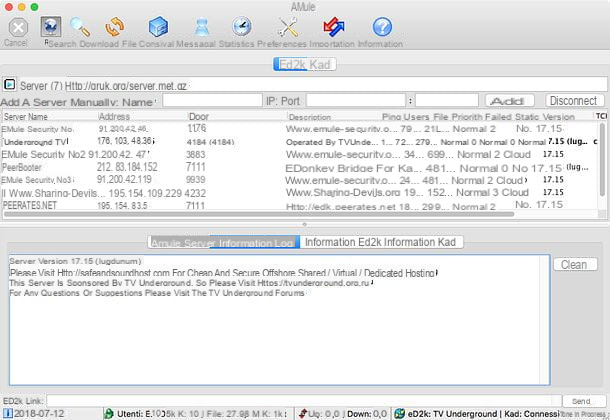Click the Cancel toolbar icon

point(18,28)
